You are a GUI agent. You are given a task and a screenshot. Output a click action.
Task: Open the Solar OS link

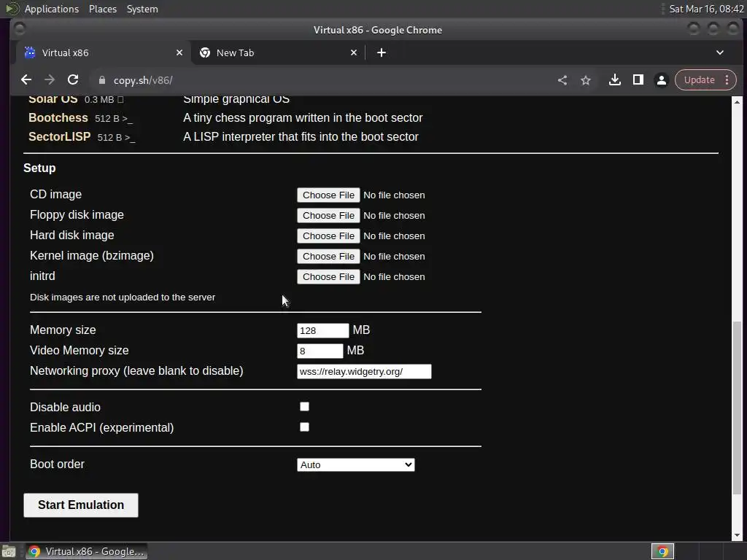[53, 99]
